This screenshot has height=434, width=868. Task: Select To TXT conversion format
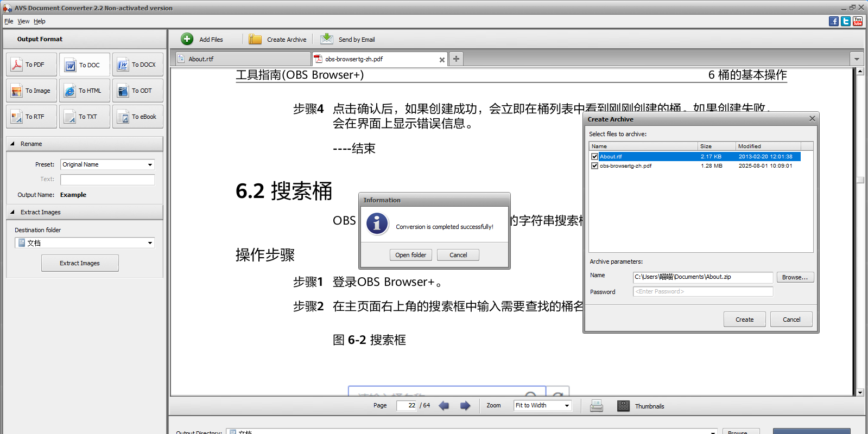tap(85, 117)
